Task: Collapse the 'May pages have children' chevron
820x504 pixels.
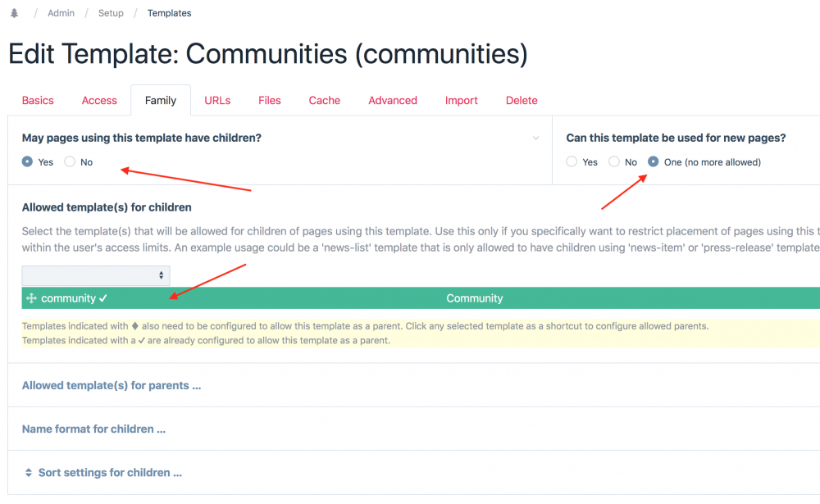Action: click(536, 138)
